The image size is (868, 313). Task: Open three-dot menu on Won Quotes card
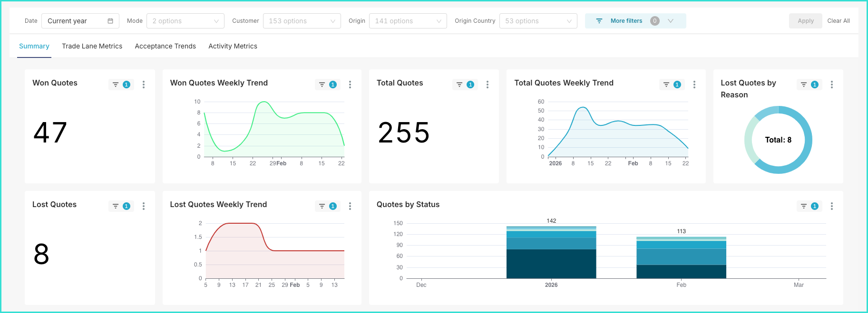tap(144, 85)
